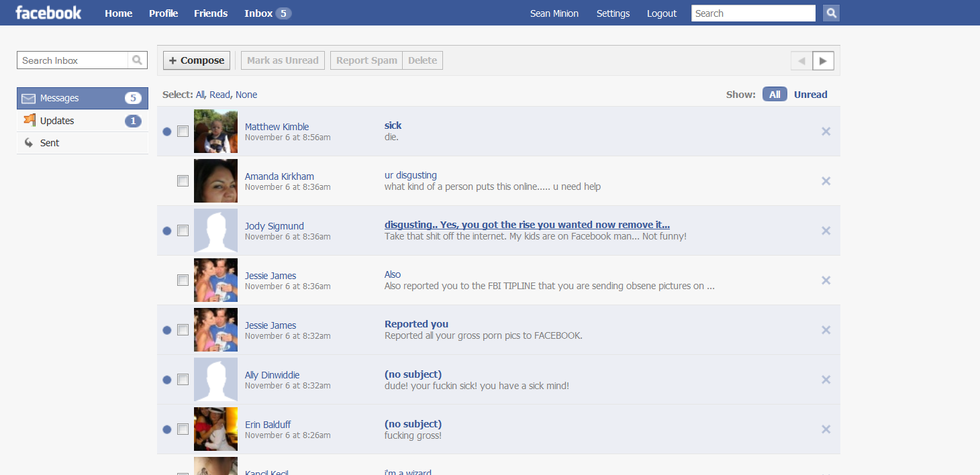This screenshot has height=475, width=980.
Task: Click unread dot on 'Reported you' message
Action: coord(167,330)
